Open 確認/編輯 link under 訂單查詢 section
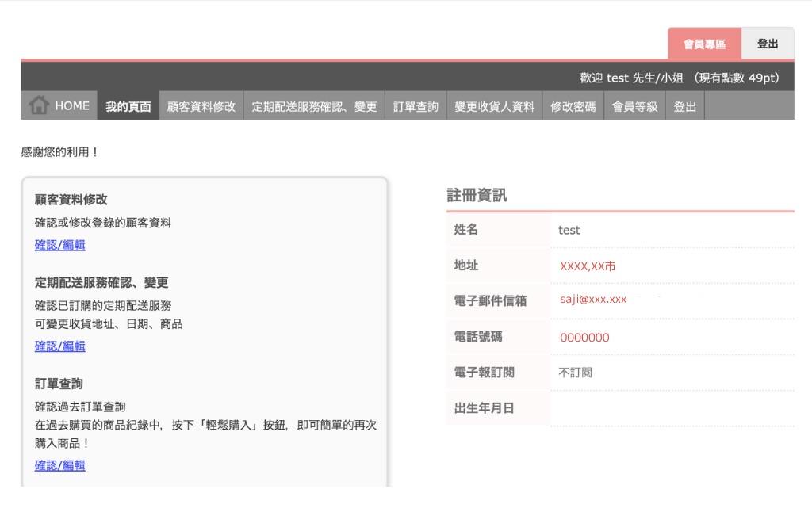 (x=60, y=465)
